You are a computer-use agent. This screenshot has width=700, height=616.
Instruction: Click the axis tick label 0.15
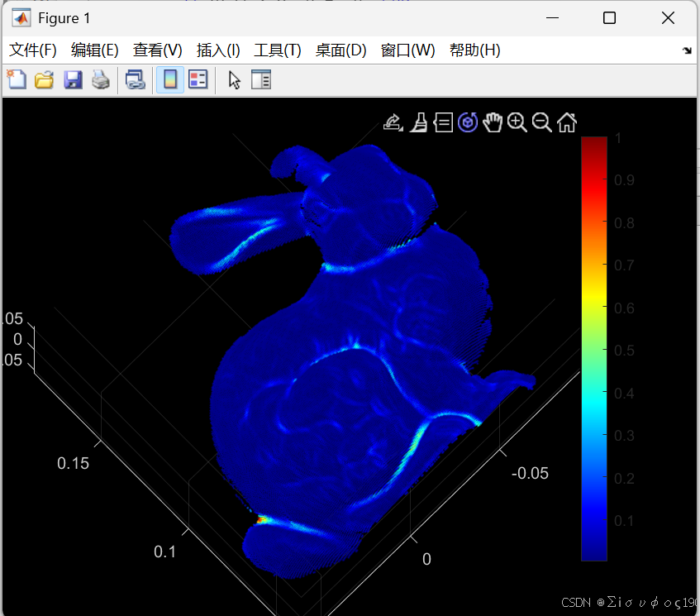point(74,463)
